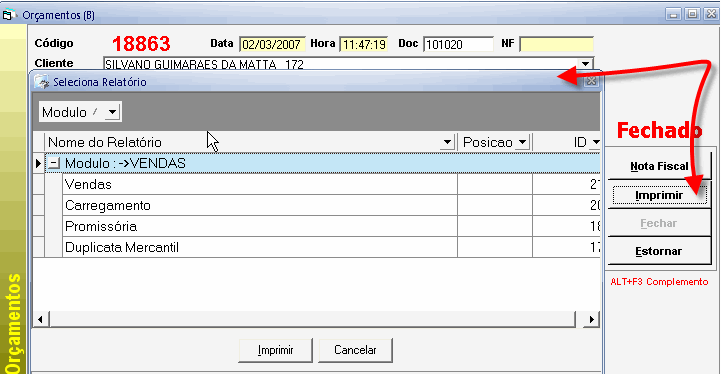Click the current row indicator arrow

click(39, 163)
